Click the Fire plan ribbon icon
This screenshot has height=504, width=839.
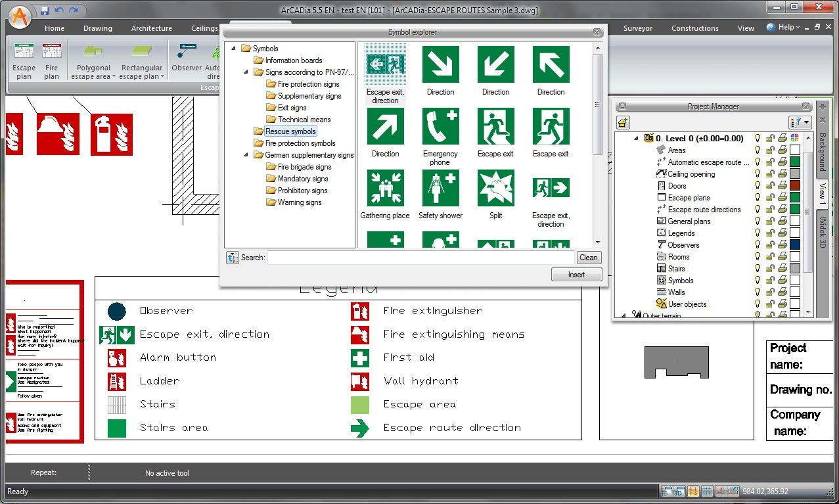click(52, 61)
